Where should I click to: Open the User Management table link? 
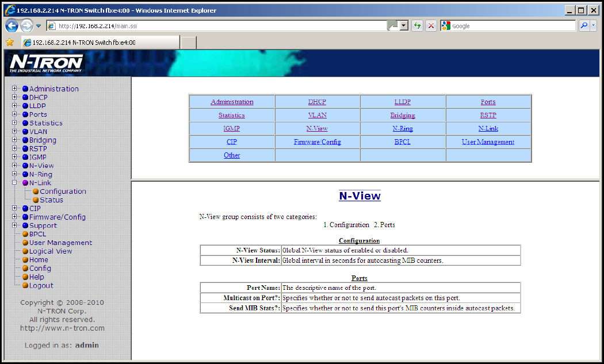click(x=488, y=142)
